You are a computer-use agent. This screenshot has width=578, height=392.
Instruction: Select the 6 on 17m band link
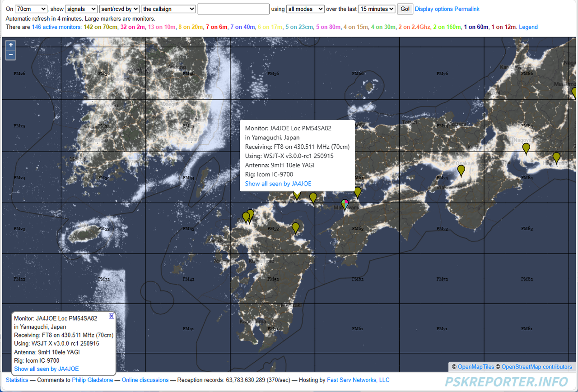click(270, 27)
